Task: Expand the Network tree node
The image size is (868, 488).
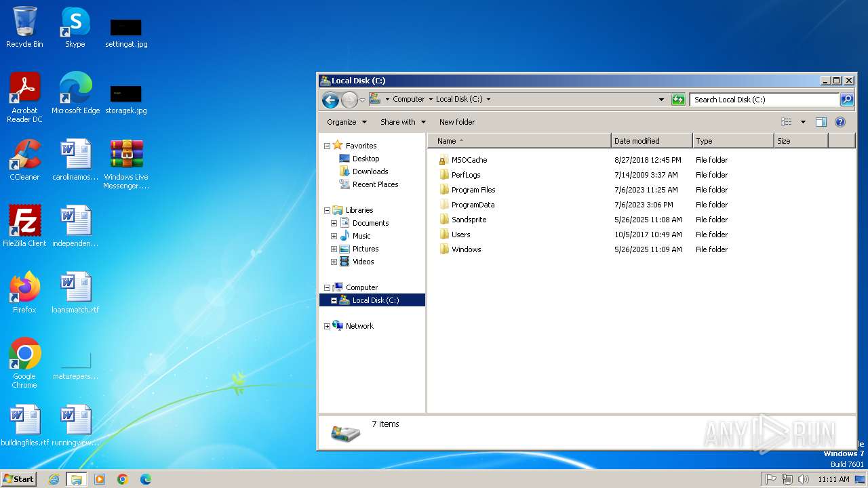Action: [327, 326]
